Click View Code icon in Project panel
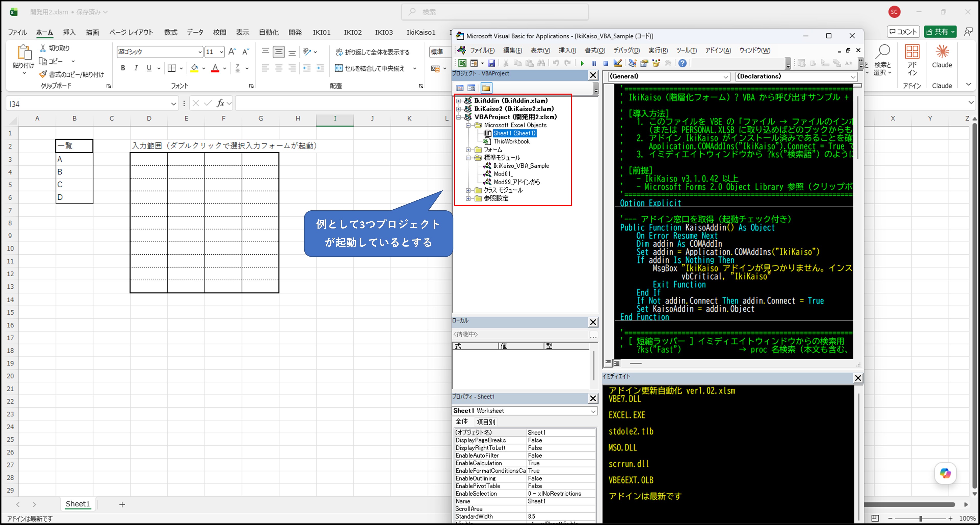The height and width of the screenshot is (525, 980). pos(460,88)
